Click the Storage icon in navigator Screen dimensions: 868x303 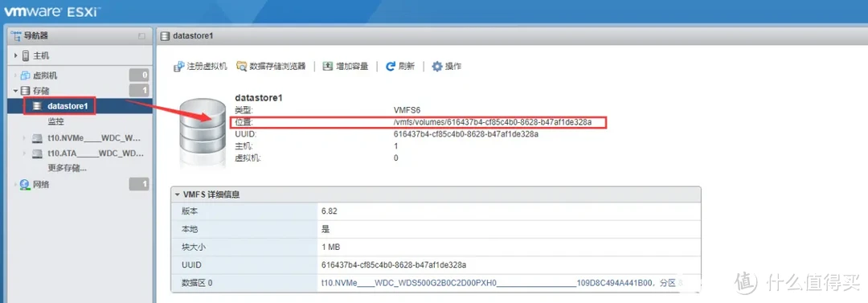26,90
